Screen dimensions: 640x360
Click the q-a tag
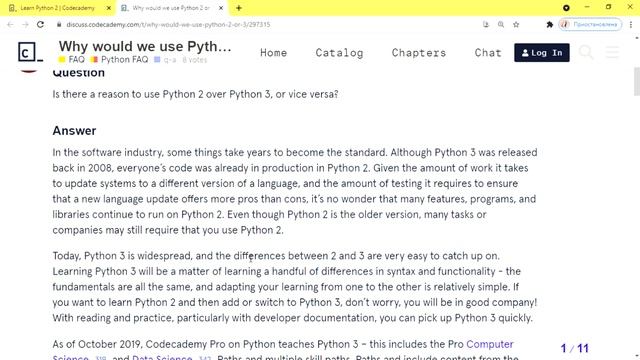pos(165,60)
